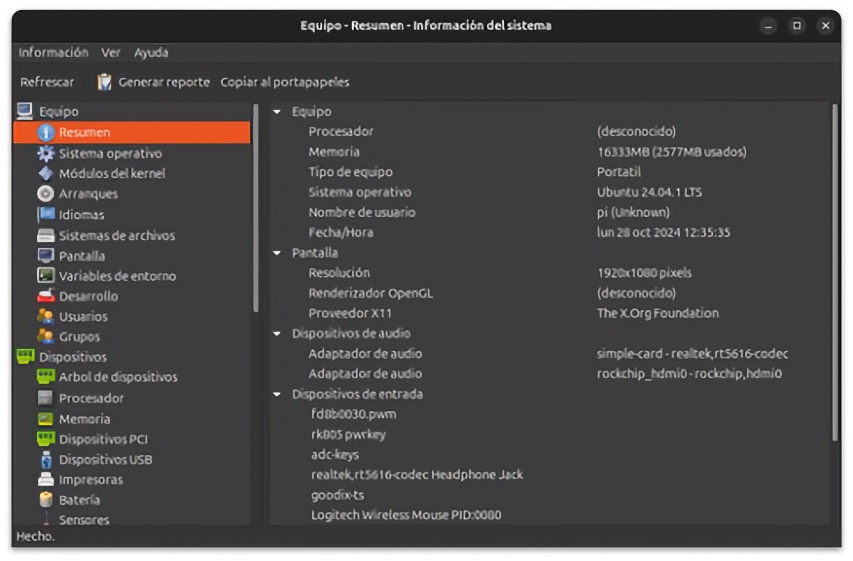The width and height of the screenshot is (853, 561).
Task: Select the fd8b0030.pwm input device
Action: point(354,414)
